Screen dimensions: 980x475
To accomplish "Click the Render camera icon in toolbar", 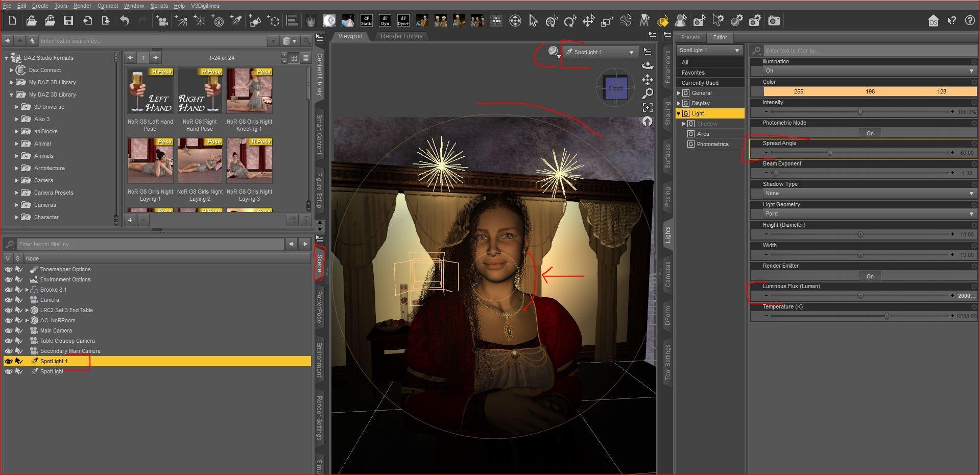I will (774, 20).
